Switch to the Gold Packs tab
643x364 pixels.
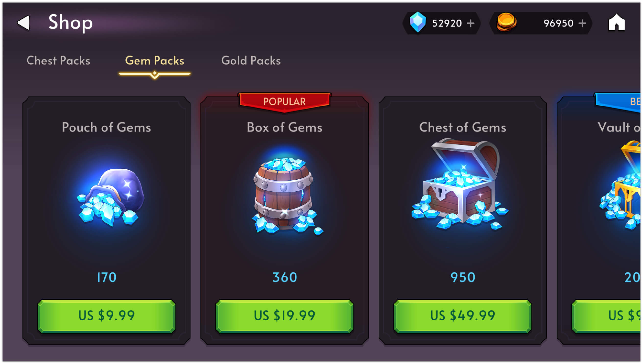pyautogui.click(x=251, y=61)
